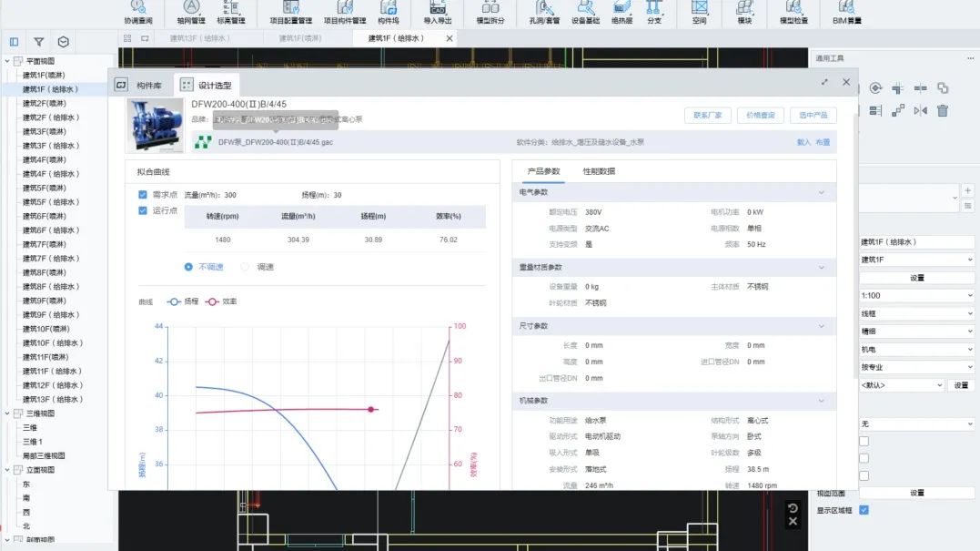This screenshot has width=980, height=551.
Task: Open the 构件坞 tool
Action: click(x=389, y=13)
